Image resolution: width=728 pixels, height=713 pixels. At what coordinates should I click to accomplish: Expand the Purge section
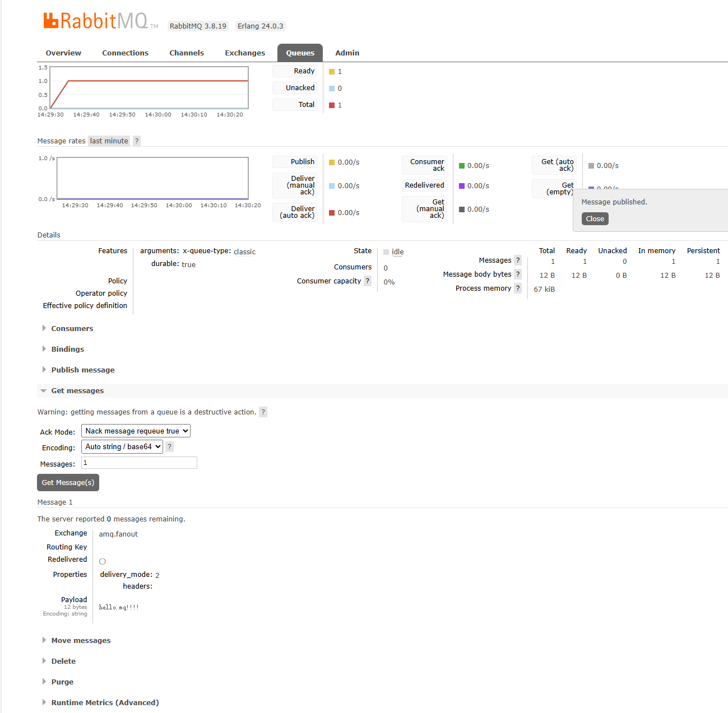tap(62, 682)
